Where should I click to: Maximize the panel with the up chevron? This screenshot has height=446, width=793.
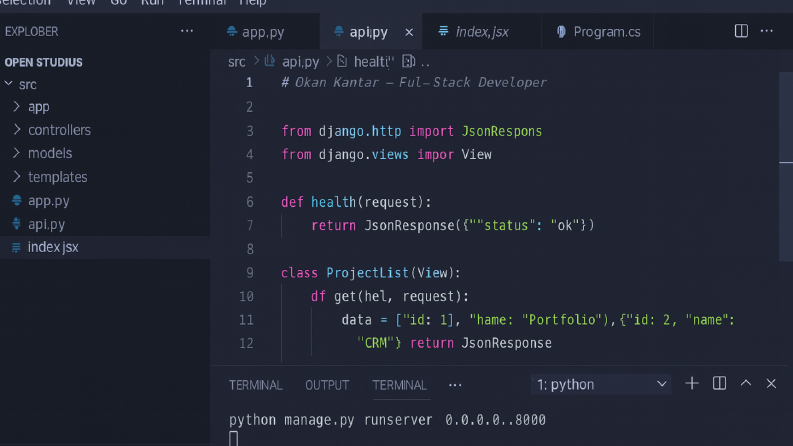click(x=746, y=383)
